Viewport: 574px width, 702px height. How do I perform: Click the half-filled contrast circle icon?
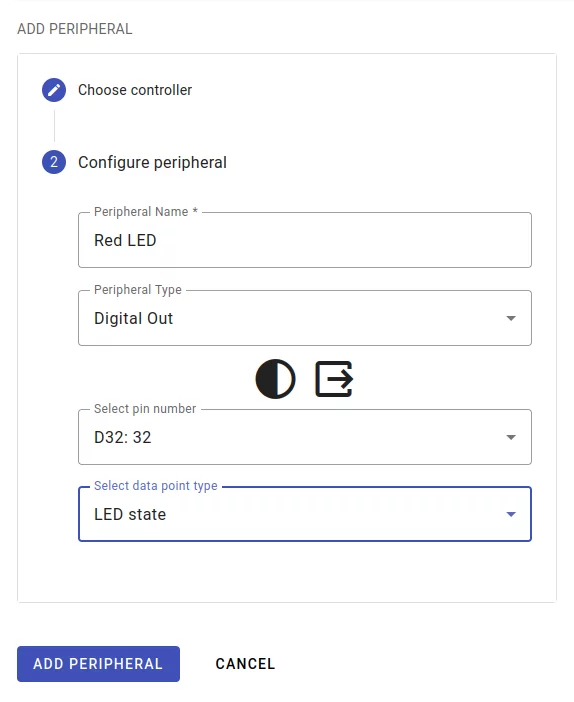pos(275,379)
